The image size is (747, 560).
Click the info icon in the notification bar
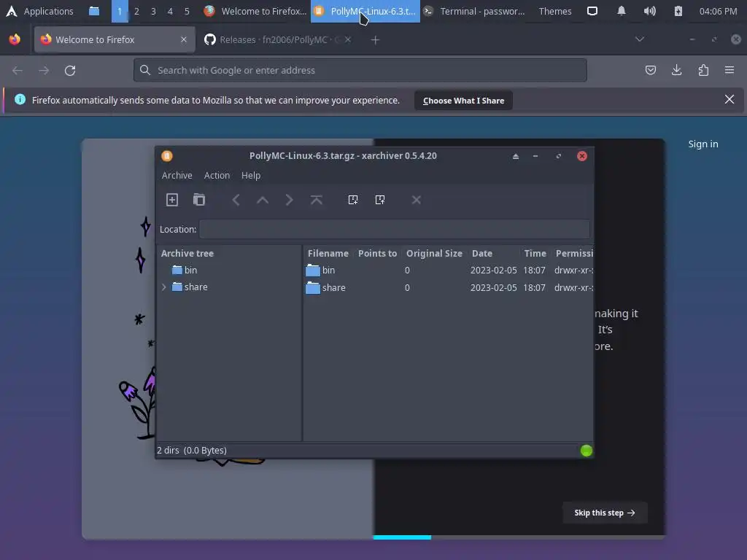[20, 99]
